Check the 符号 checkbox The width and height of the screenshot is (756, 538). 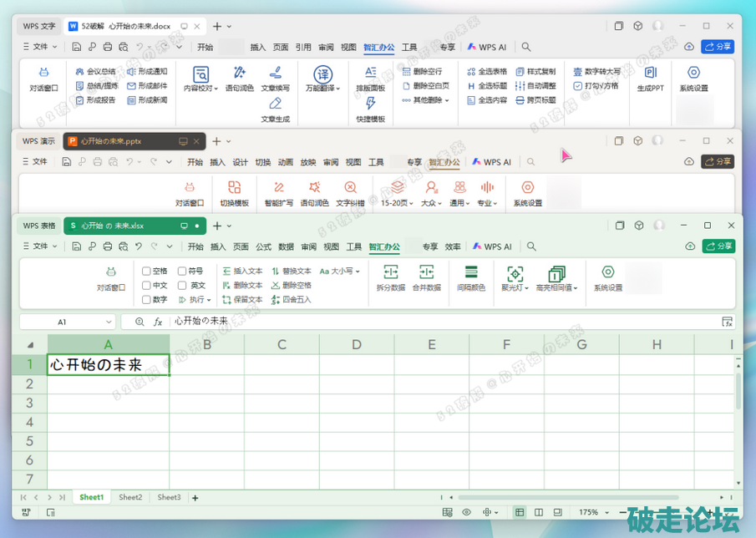coord(183,272)
